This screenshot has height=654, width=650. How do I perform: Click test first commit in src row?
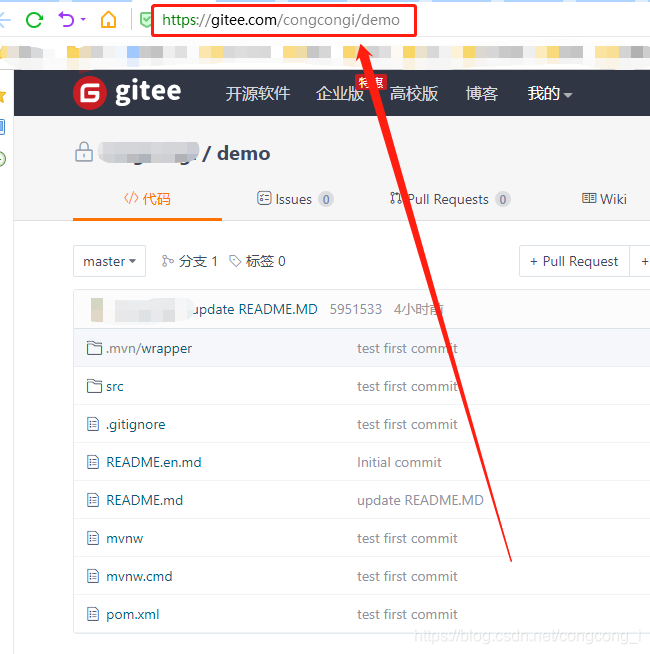pos(407,386)
